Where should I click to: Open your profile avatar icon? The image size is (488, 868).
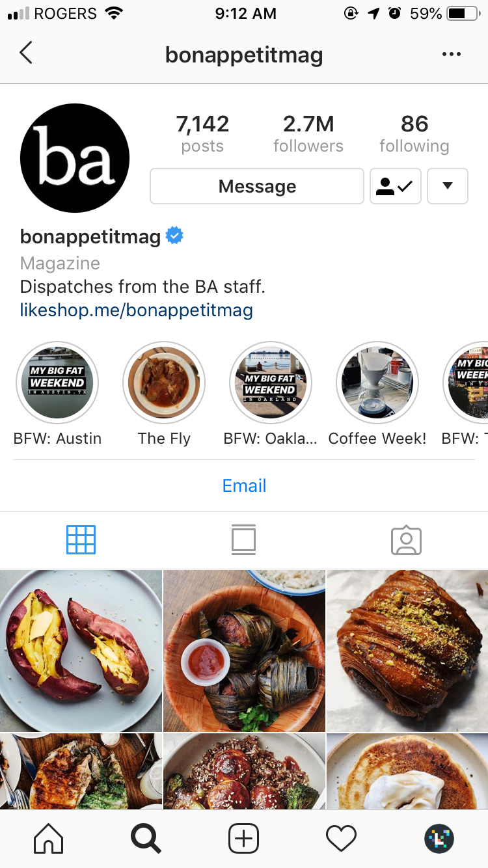pos(439,838)
